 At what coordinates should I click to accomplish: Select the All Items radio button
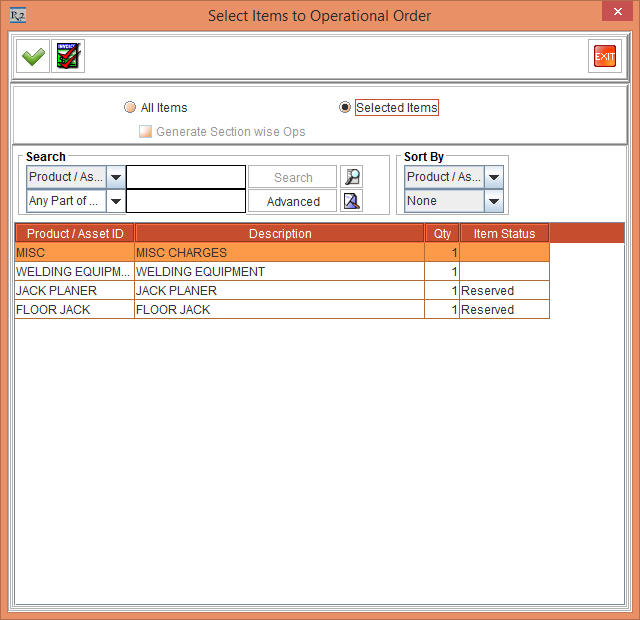tap(130, 108)
